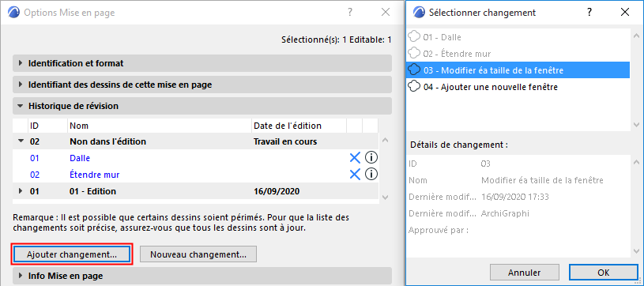Select 04 - Ajouter une nouvelle fenêtre

pos(518,87)
